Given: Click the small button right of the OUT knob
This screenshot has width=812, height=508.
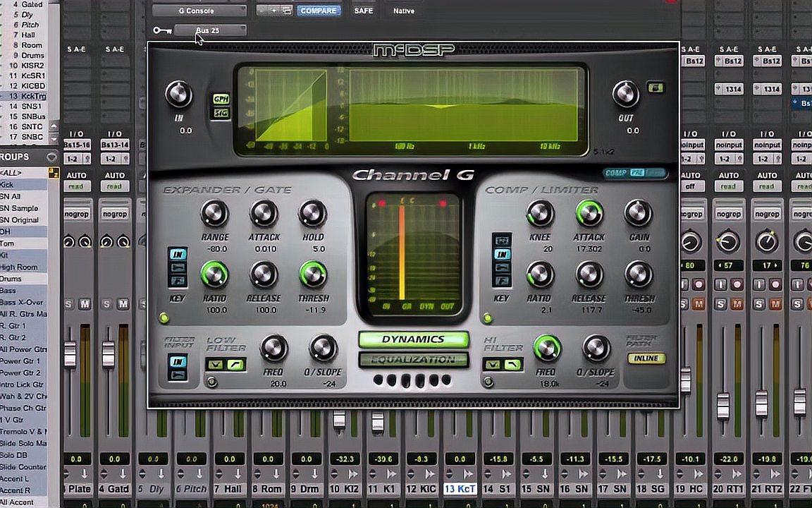Looking at the screenshot, I should click(x=656, y=87).
